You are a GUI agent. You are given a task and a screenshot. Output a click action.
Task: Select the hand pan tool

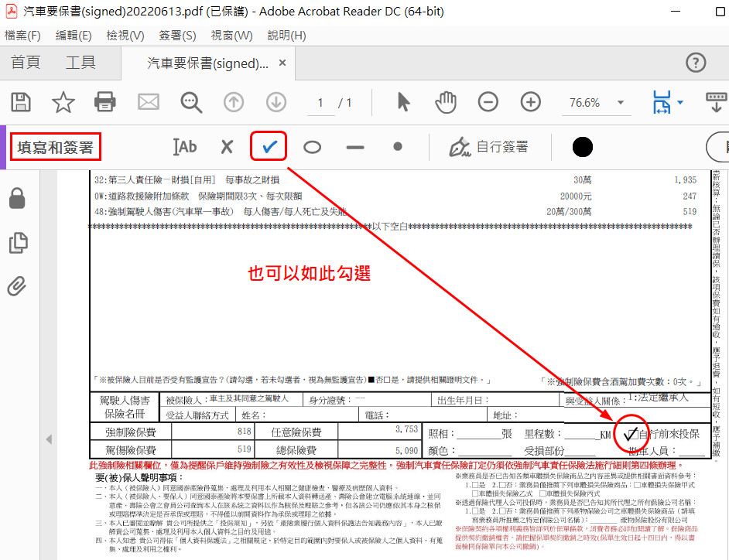445,102
